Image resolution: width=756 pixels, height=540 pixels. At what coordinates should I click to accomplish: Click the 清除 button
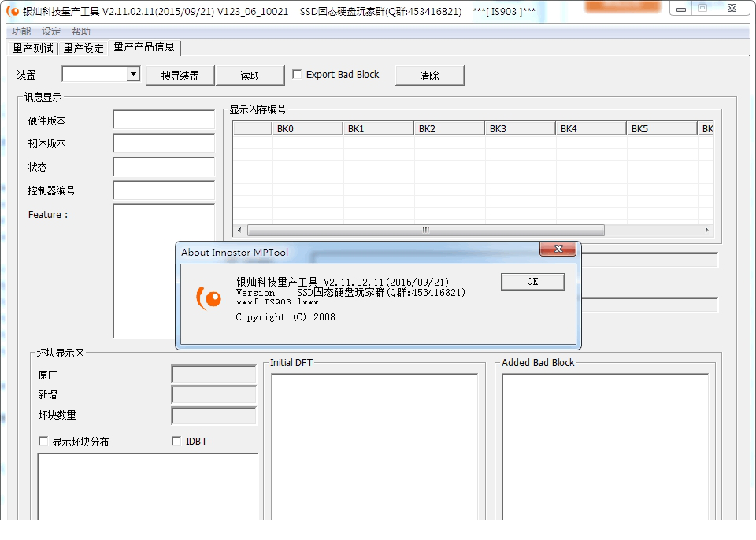429,76
